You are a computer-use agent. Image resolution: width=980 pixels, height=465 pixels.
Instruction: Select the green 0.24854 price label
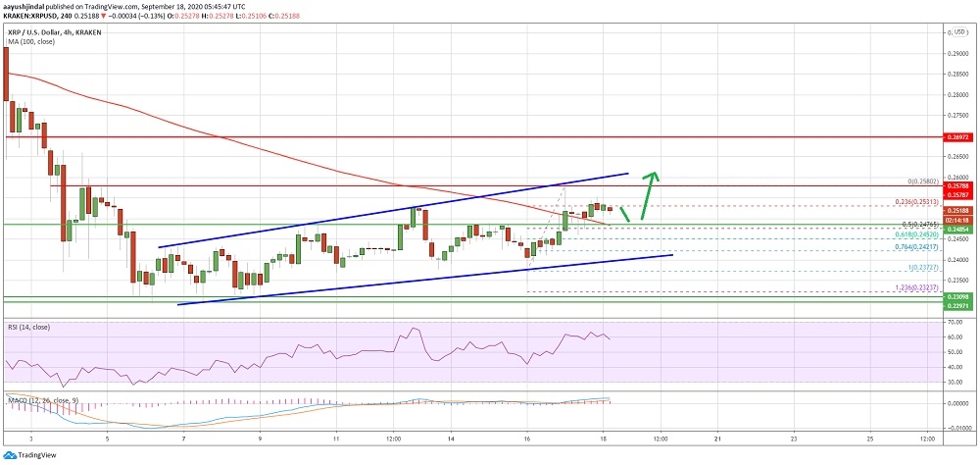click(957, 229)
